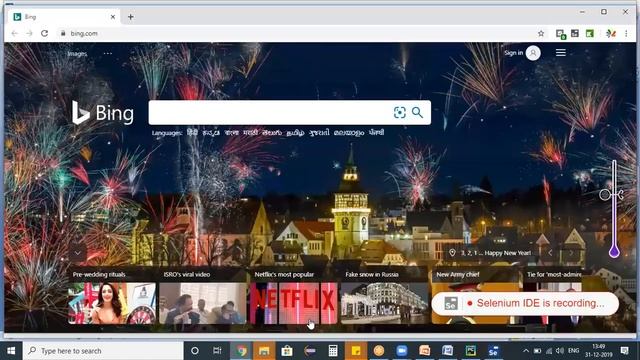Open Selenium IDE taskbar icon

click(493, 351)
